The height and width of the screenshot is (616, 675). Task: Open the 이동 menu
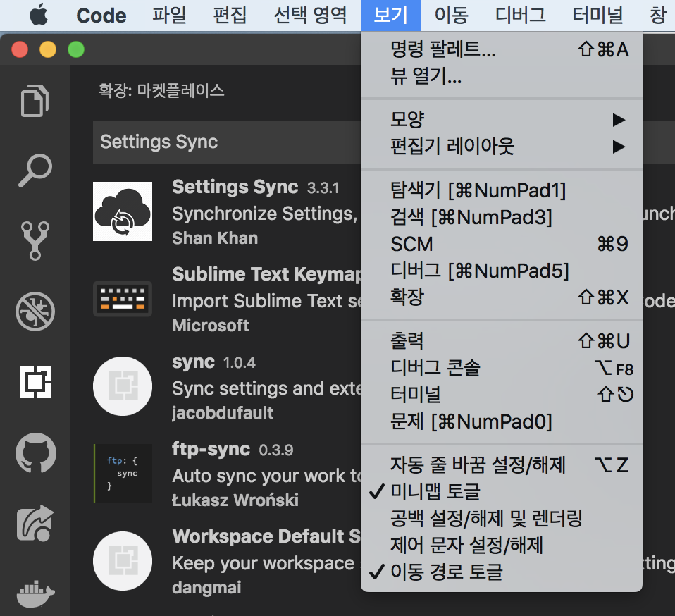(x=451, y=16)
